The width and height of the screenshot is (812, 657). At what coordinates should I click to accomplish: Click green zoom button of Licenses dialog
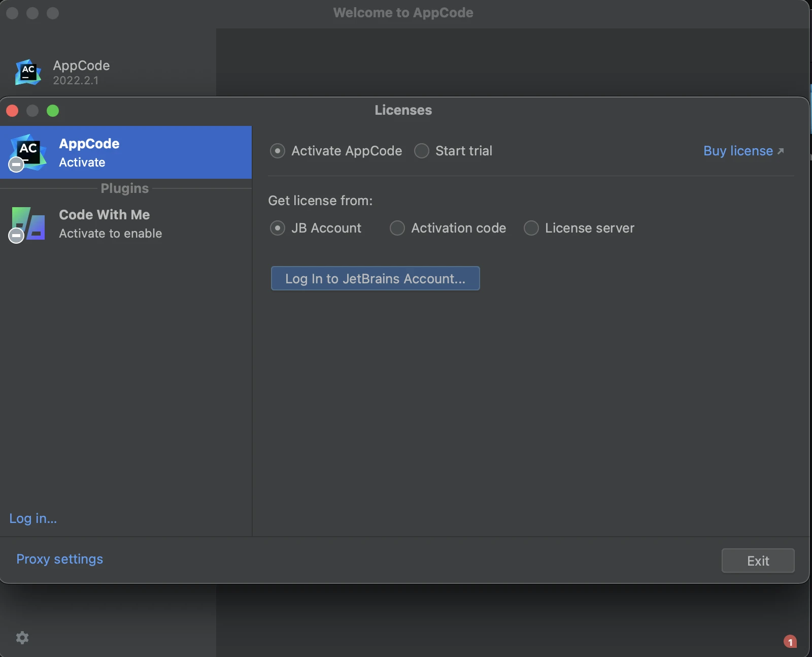(53, 111)
